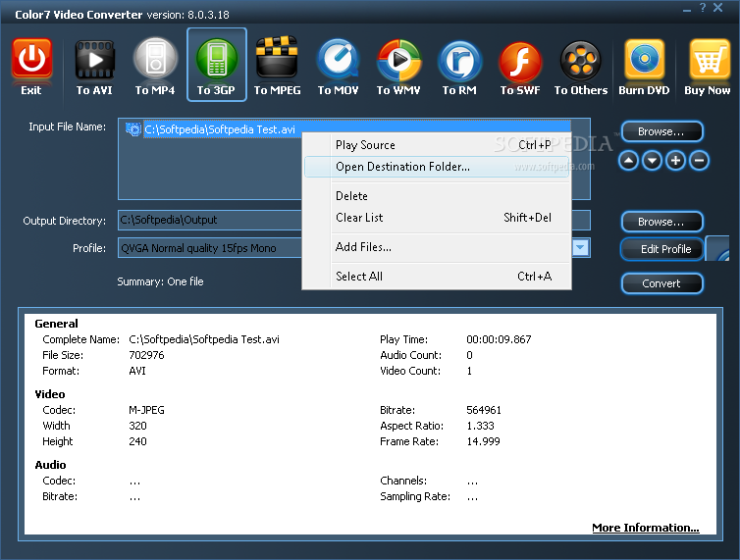Choose Clear List from context menu
This screenshot has width=740, height=560.
437,218
